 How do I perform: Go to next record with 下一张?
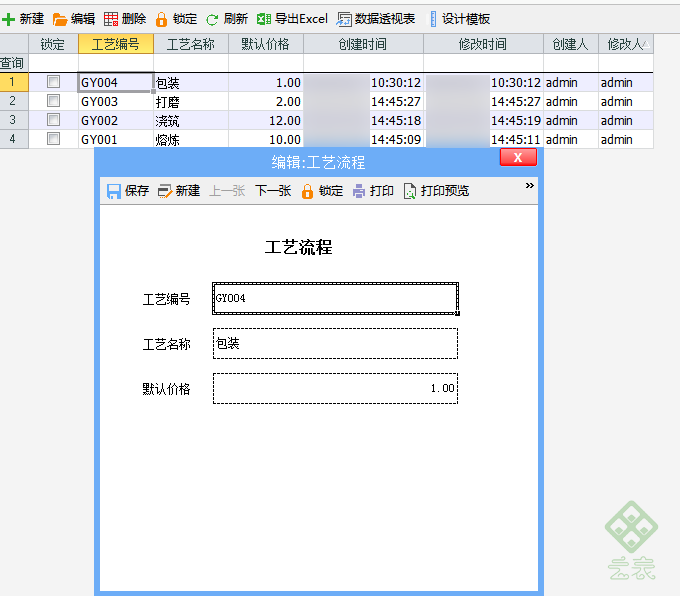273,191
